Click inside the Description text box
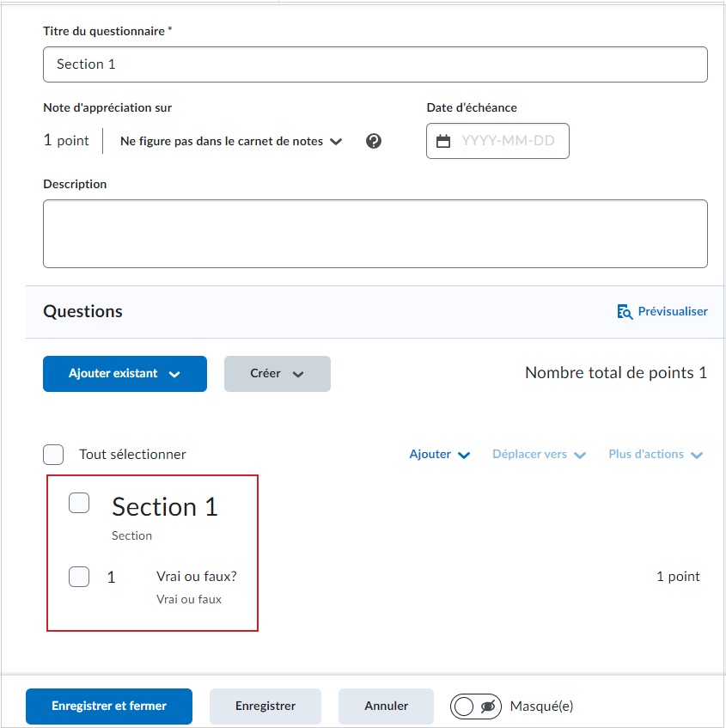Screen dimensions: 726x728 (375, 234)
